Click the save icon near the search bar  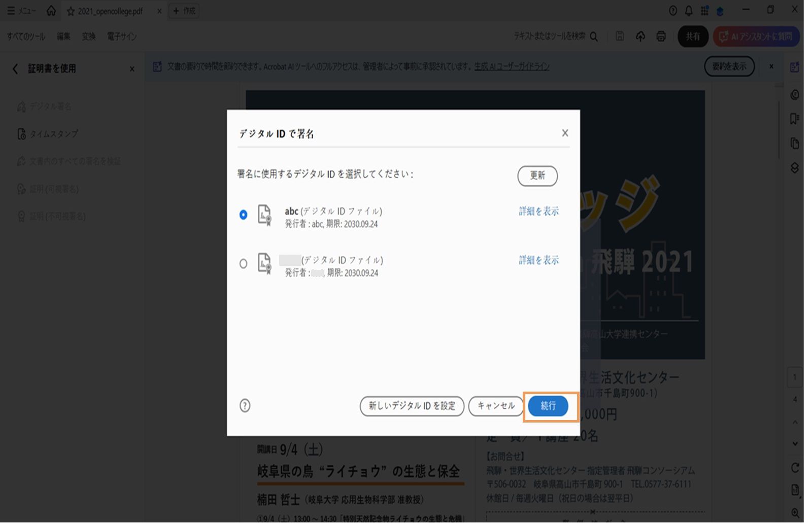(x=620, y=36)
